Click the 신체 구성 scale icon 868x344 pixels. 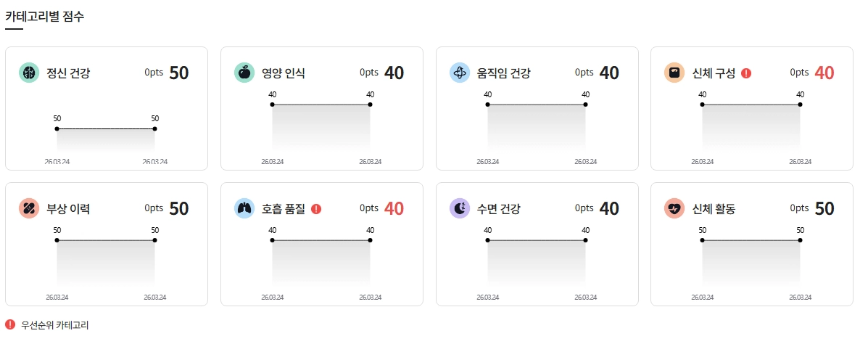point(674,73)
